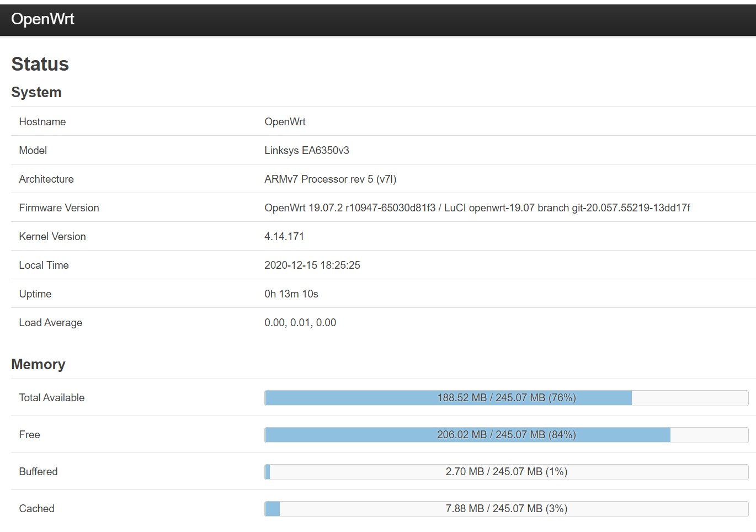The image size is (756, 532).
Task: Click the Total Available label
Action: (52, 398)
